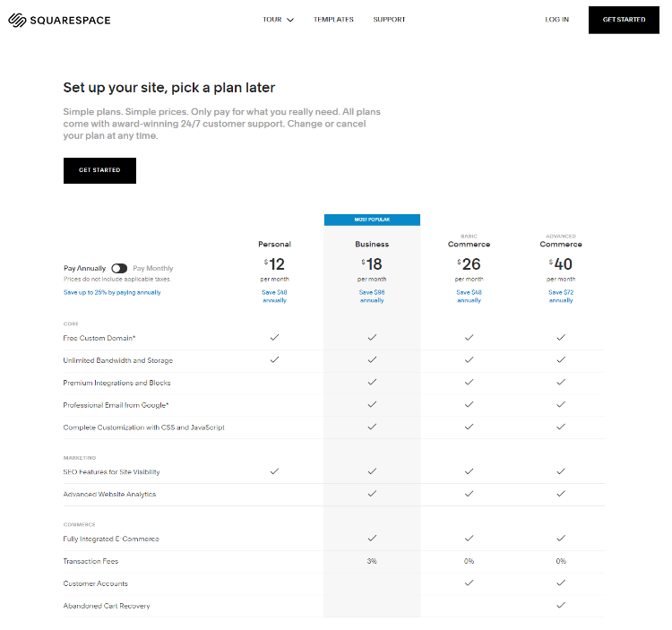Viewport: 672px width, 630px height.
Task: Click Get Started in the header
Action: point(624,20)
